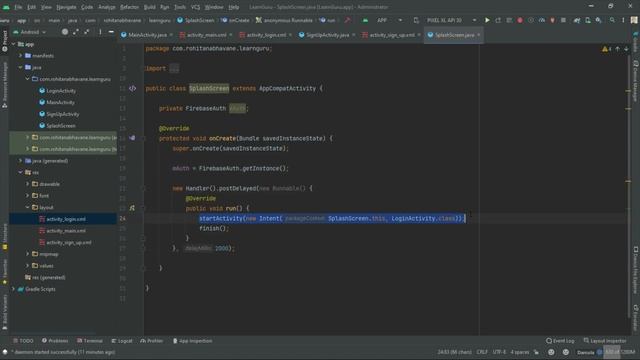This screenshot has height=360, width=640.
Task: Collapse the app module node
Action: coord(14,44)
